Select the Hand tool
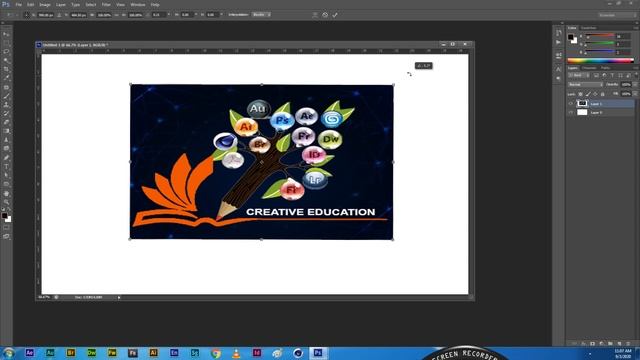640x360 pixels. [x=6, y=193]
